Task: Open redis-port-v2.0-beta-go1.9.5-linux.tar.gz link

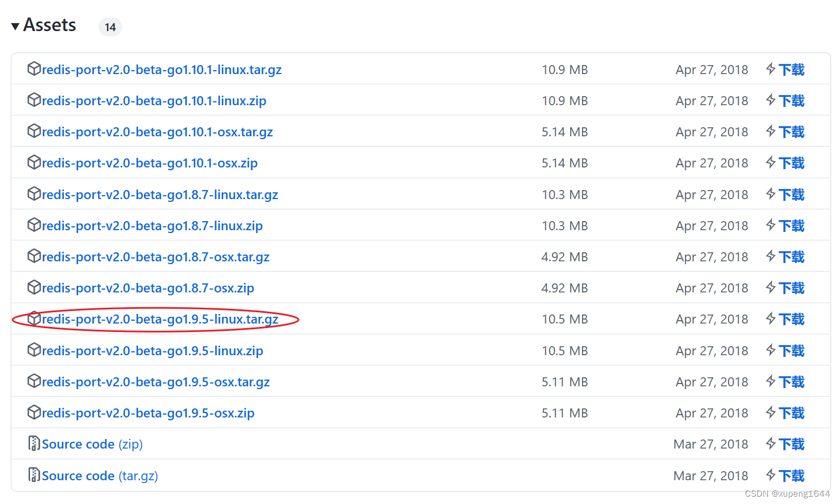Action: pos(160,319)
